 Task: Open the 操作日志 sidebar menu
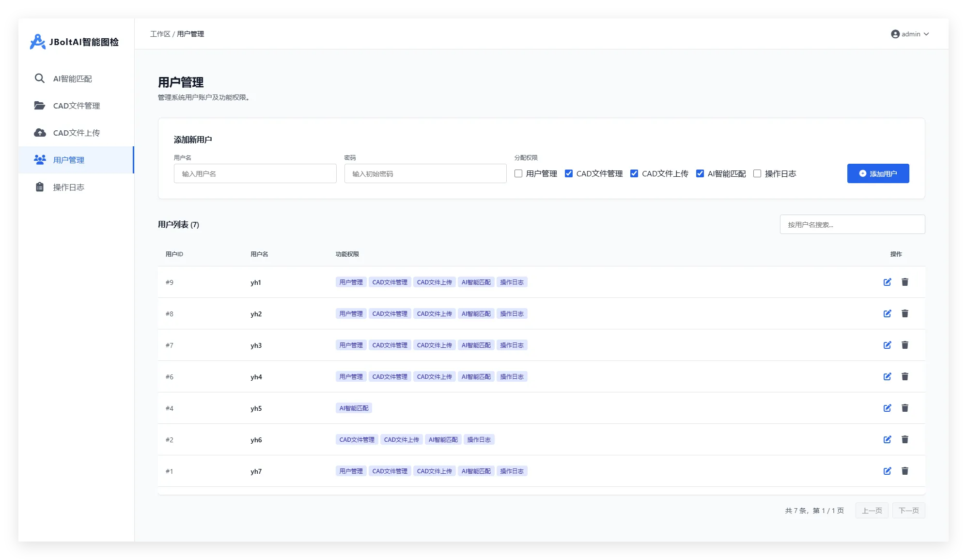pyautogui.click(x=68, y=187)
